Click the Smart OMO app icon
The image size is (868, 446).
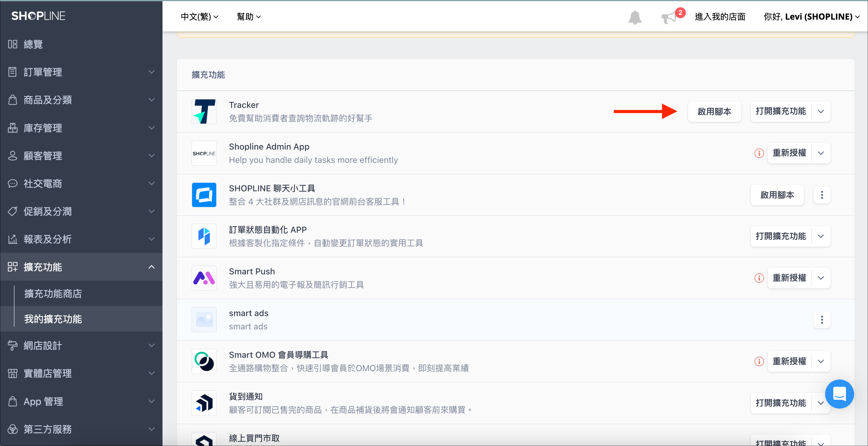(204, 361)
